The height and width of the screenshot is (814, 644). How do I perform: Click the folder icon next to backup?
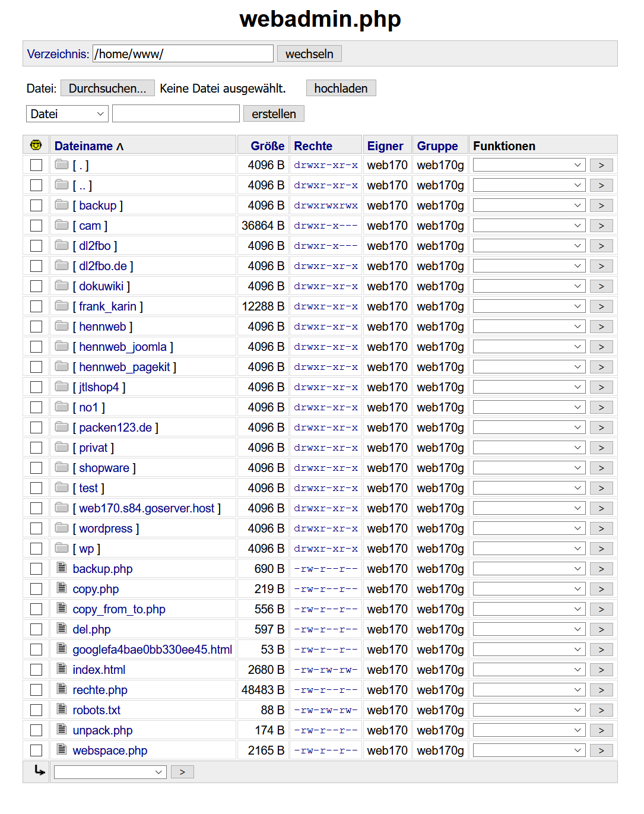point(62,205)
